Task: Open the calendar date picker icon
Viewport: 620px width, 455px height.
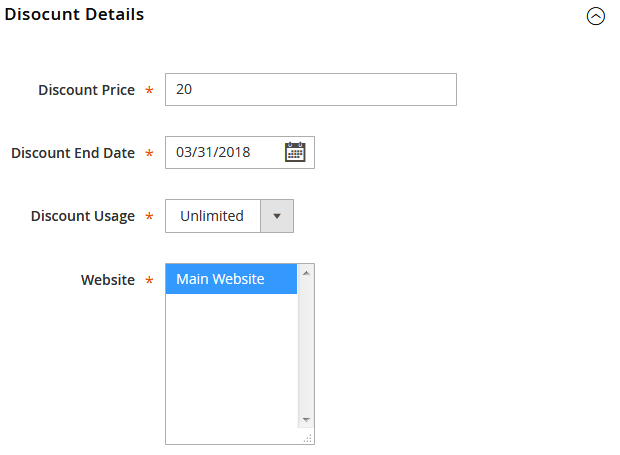Action: pyautogui.click(x=295, y=153)
